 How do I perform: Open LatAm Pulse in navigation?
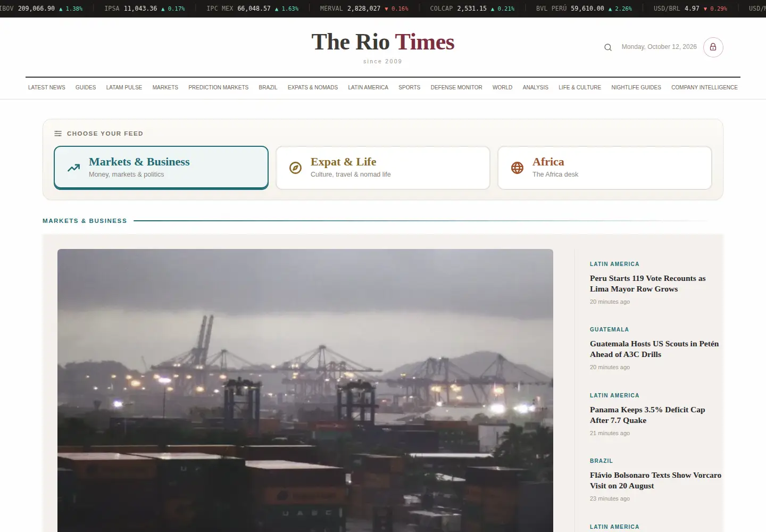[x=124, y=87]
